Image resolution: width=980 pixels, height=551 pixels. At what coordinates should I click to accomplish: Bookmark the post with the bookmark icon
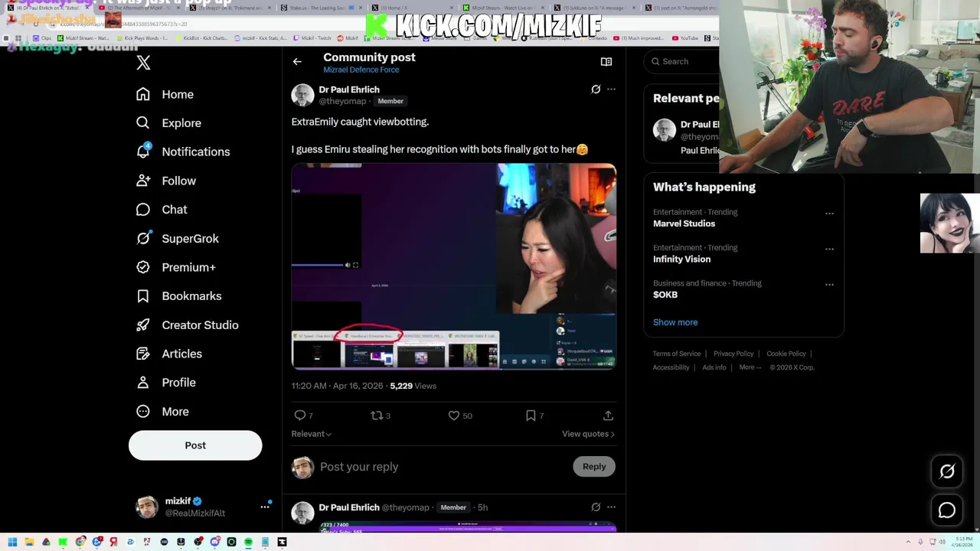(534, 416)
